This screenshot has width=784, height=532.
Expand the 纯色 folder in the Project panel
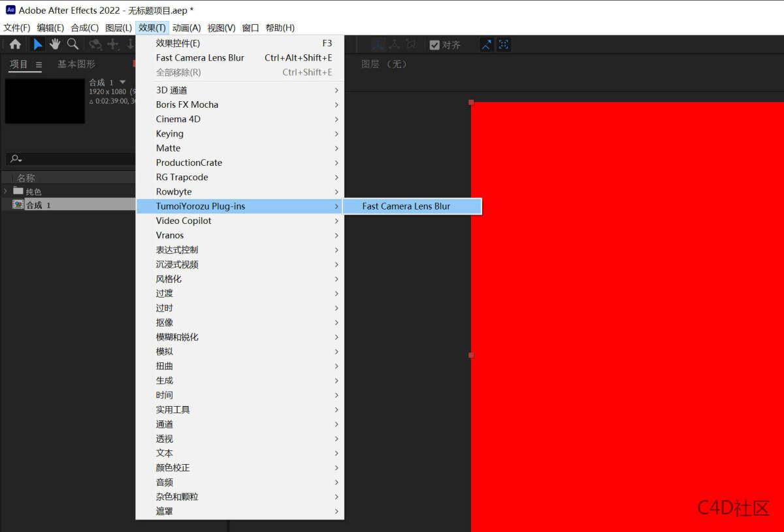(5, 191)
